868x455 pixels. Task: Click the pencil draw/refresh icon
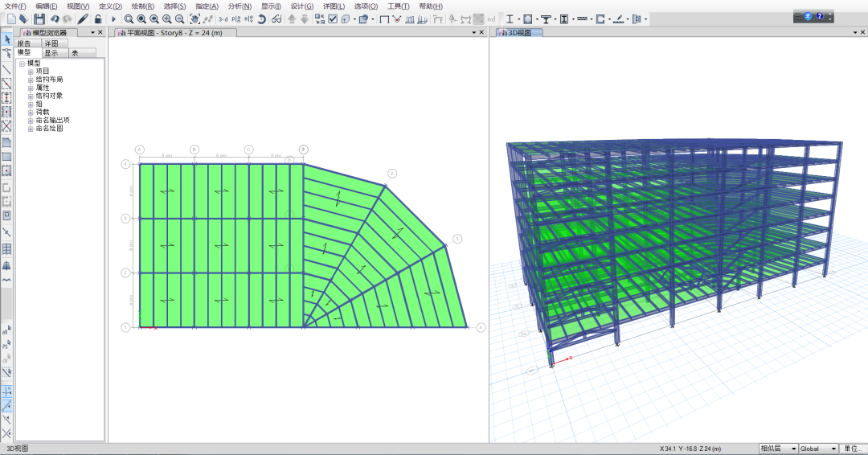point(83,18)
